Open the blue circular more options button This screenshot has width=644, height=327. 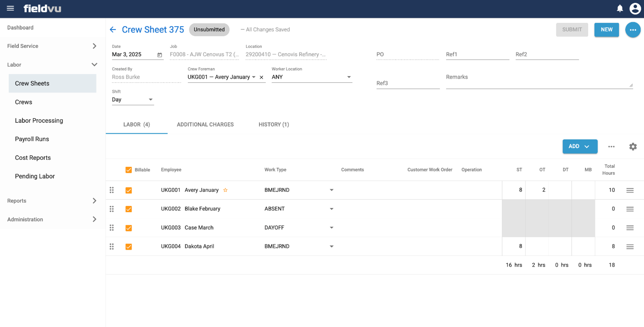pyautogui.click(x=633, y=30)
